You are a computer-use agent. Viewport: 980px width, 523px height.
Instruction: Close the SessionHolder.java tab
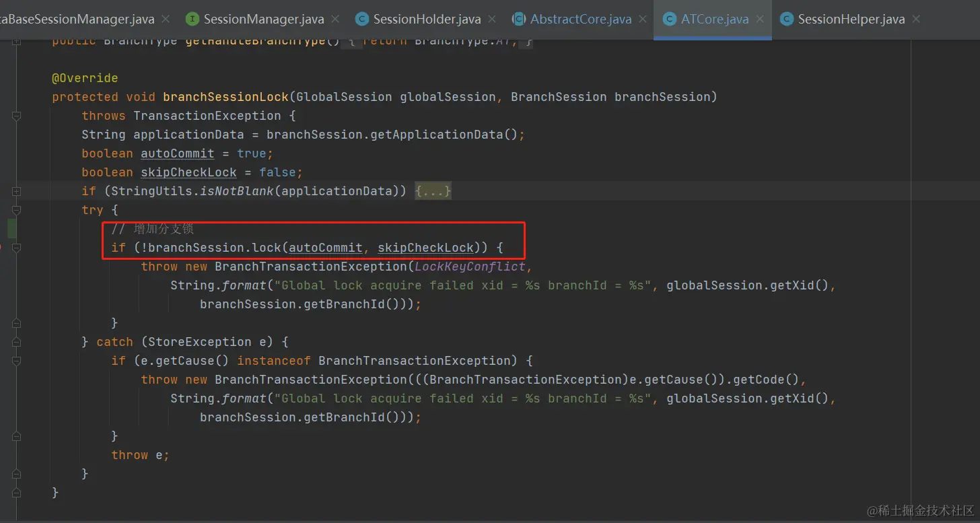click(493, 20)
